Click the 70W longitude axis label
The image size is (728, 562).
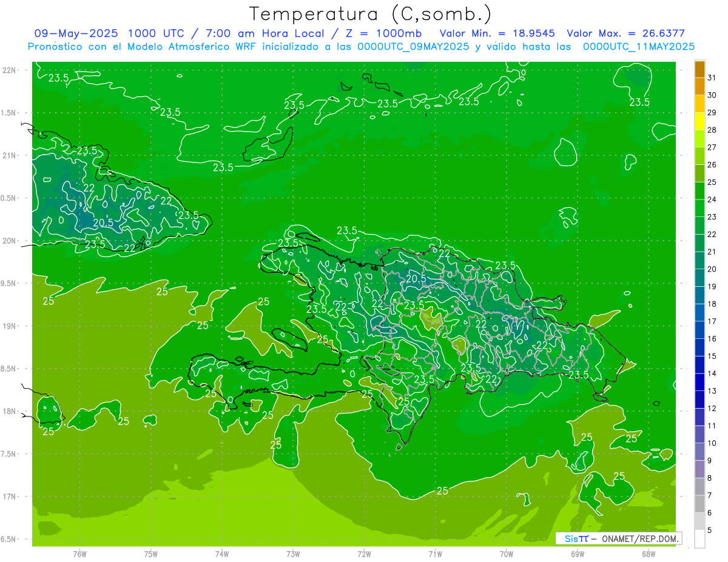click(507, 554)
